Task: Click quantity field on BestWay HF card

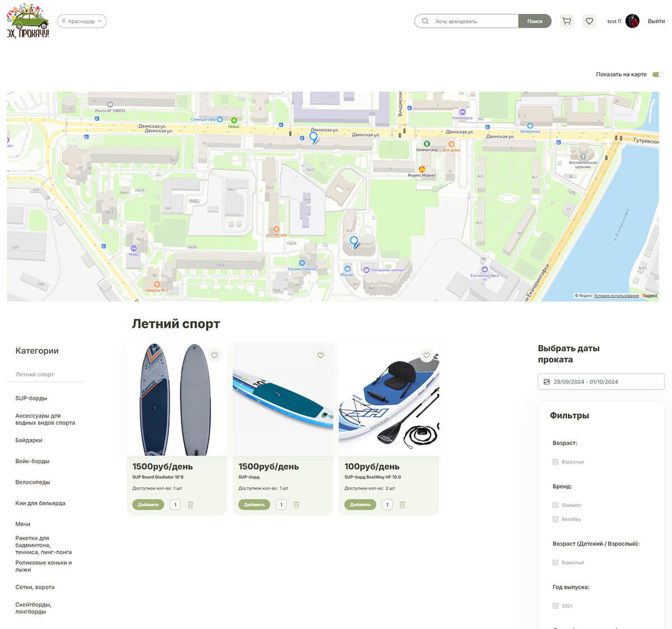Action: [x=387, y=505]
